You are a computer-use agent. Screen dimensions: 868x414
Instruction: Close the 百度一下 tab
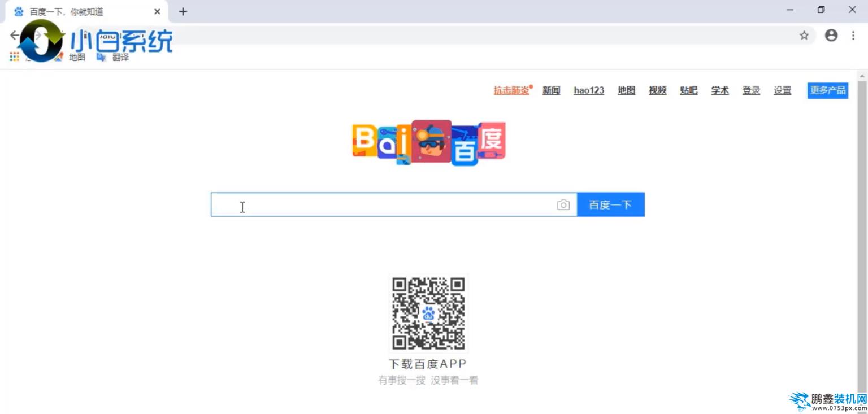tap(157, 11)
